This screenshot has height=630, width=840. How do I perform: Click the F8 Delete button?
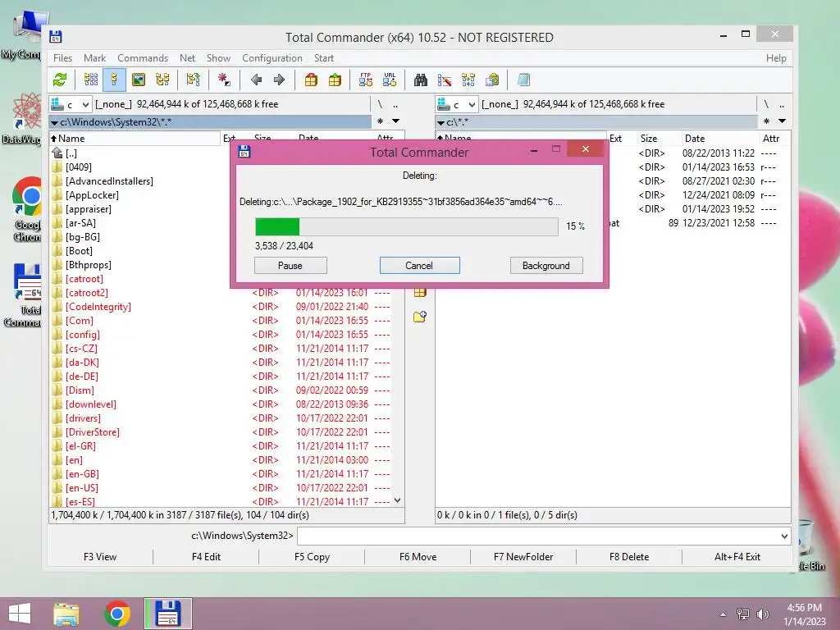tap(629, 557)
